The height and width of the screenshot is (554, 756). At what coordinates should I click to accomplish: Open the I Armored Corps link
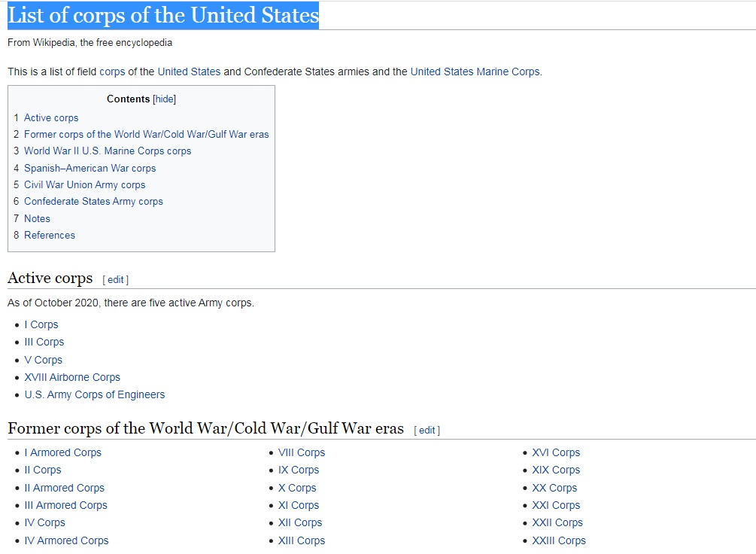coord(63,452)
